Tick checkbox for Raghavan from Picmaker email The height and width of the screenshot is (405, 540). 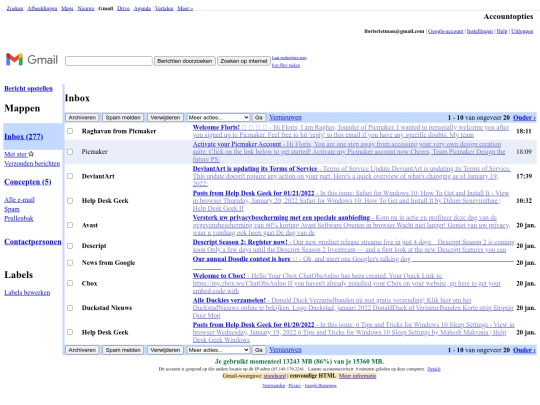coord(70,131)
